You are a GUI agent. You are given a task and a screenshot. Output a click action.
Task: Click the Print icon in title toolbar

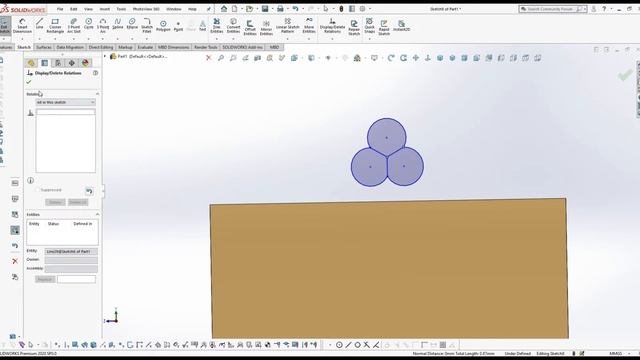coord(280,9)
